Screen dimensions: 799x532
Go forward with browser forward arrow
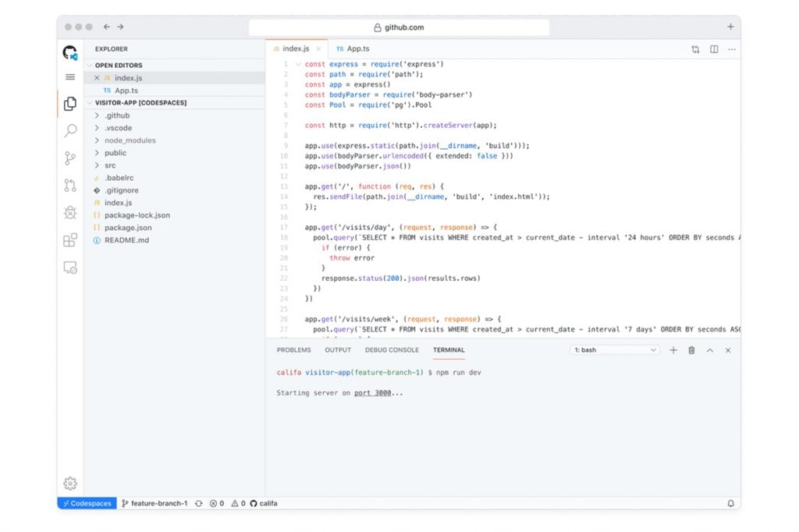(120, 27)
